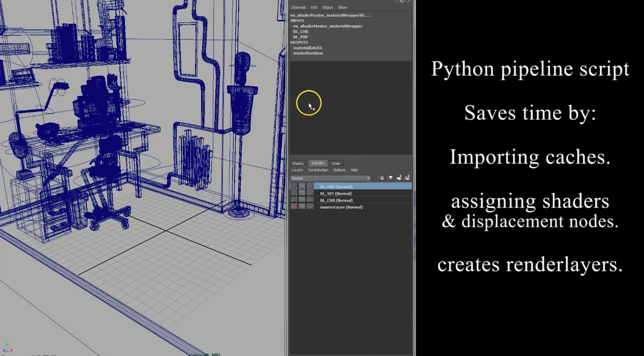Create render layer from selected objects
644x356 pixels.
[x=407, y=178]
